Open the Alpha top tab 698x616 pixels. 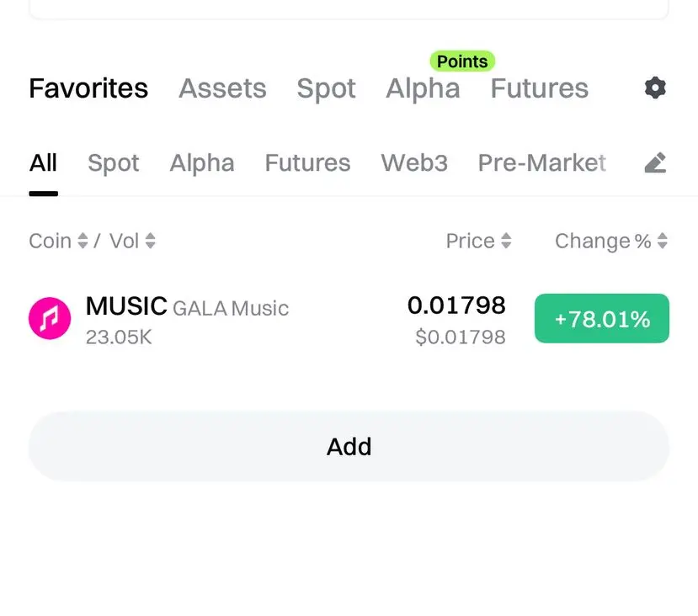tap(423, 88)
